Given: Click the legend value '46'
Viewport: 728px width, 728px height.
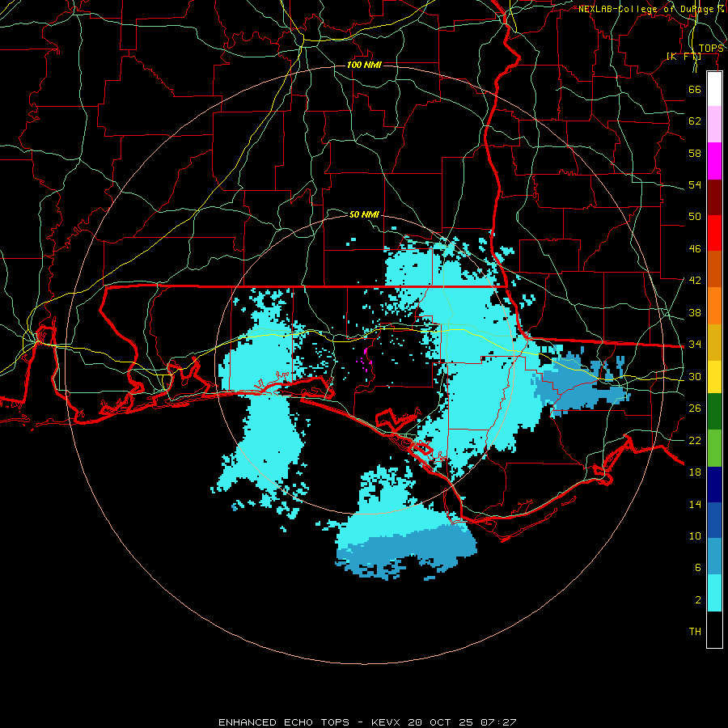Looking at the screenshot, I should click(x=695, y=249).
